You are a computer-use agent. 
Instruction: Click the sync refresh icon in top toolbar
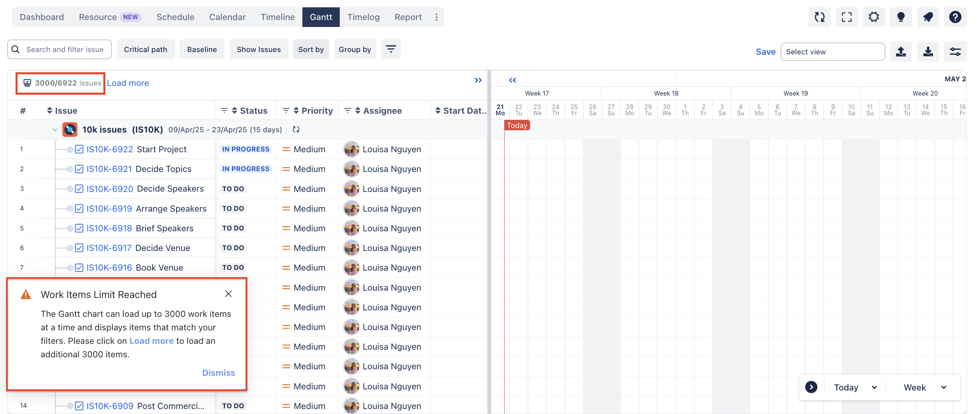(x=819, y=17)
